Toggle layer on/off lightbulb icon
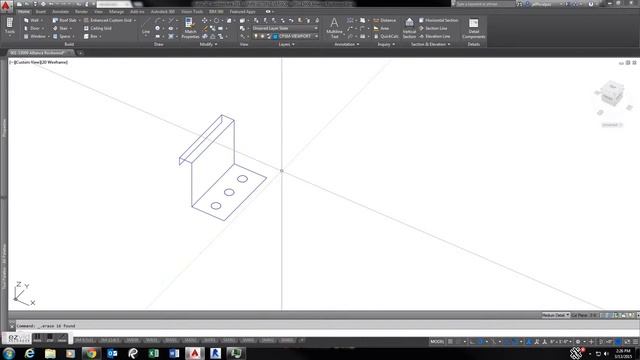640x360 pixels. click(256, 36)
